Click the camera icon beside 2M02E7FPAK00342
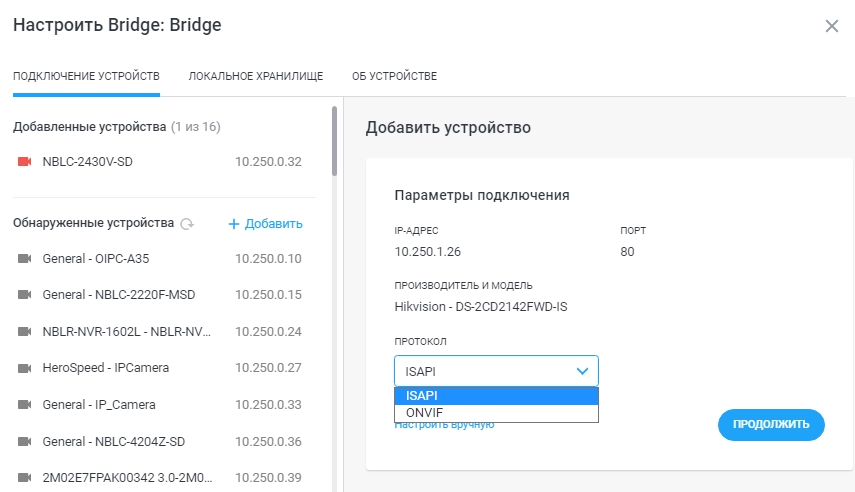This screenshot has height=492, width=855. pos(25,478)
